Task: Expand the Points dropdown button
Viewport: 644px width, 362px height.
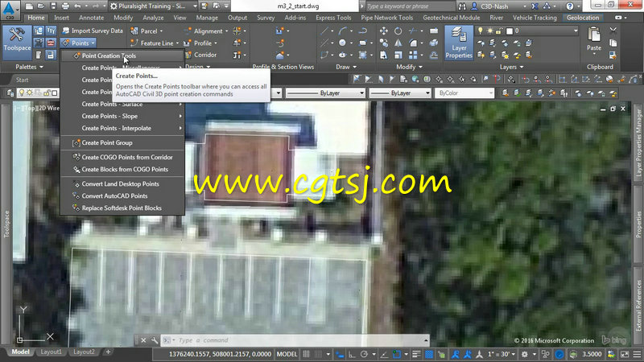Action: pyautogui.click(x=79, y=43)
